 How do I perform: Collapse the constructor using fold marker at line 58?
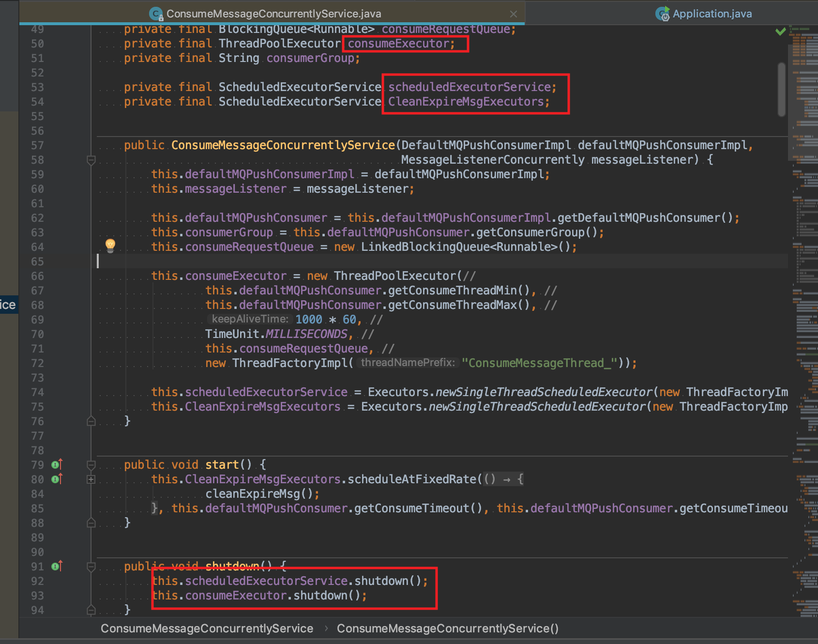tap(91, 160)
